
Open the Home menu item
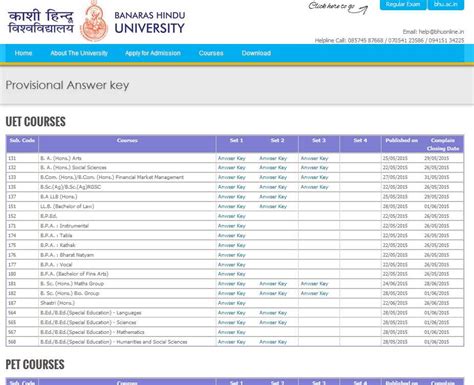[23, 53]
